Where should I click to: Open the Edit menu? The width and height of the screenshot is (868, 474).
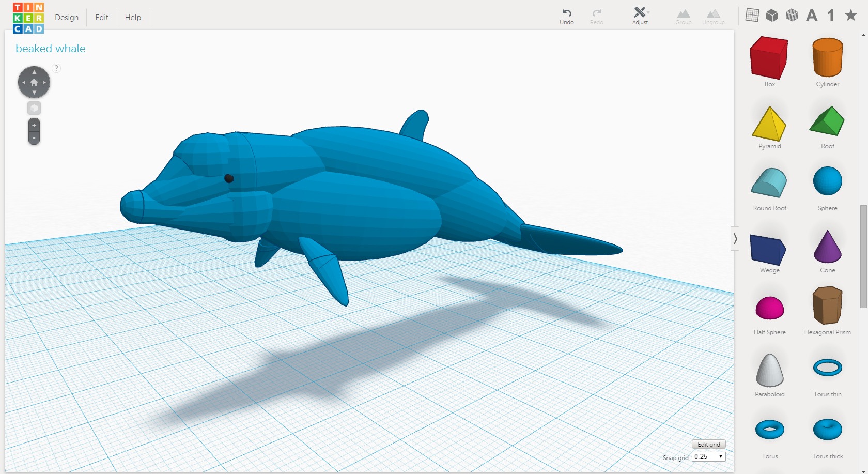(x=102, y=18)
